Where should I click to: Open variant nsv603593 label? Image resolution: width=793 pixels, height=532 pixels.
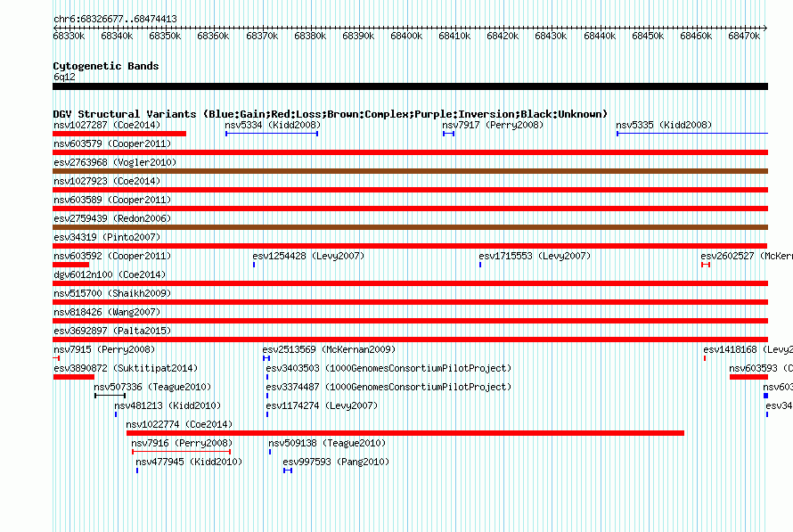click(761, 368)
